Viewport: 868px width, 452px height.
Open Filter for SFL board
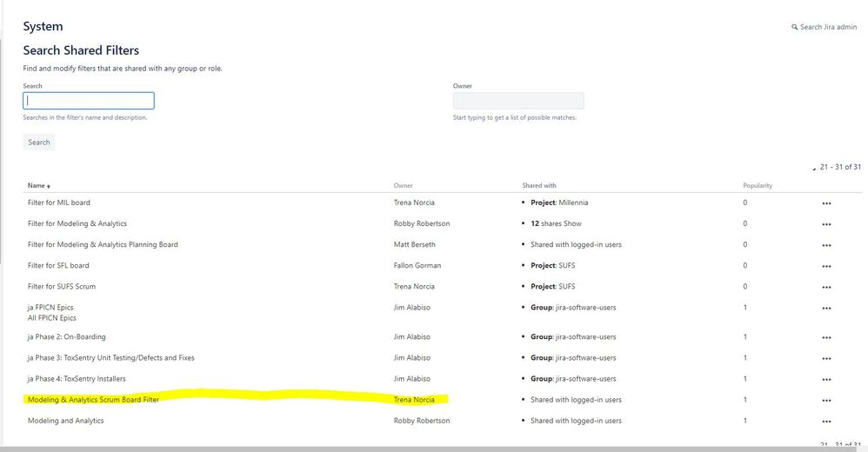[58, 266]
